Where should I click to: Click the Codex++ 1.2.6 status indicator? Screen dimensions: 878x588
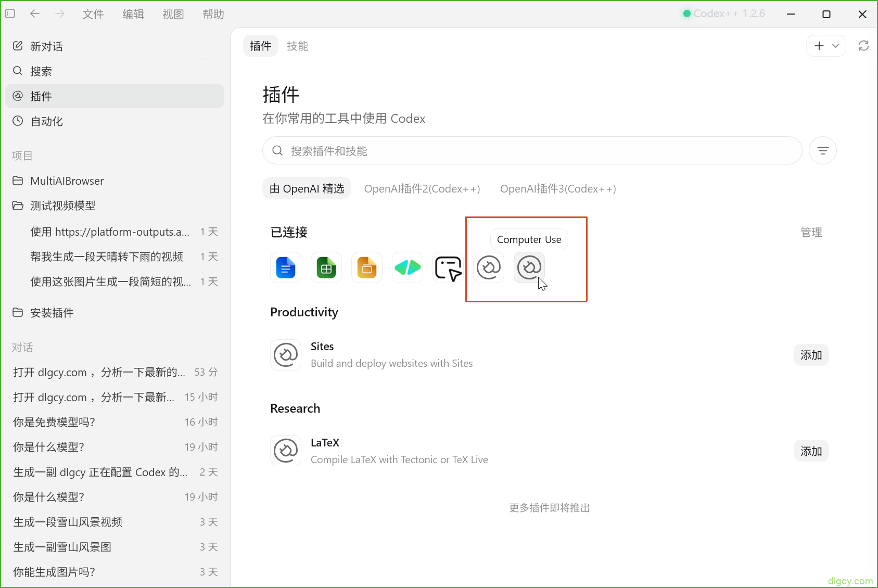point(724,14)
